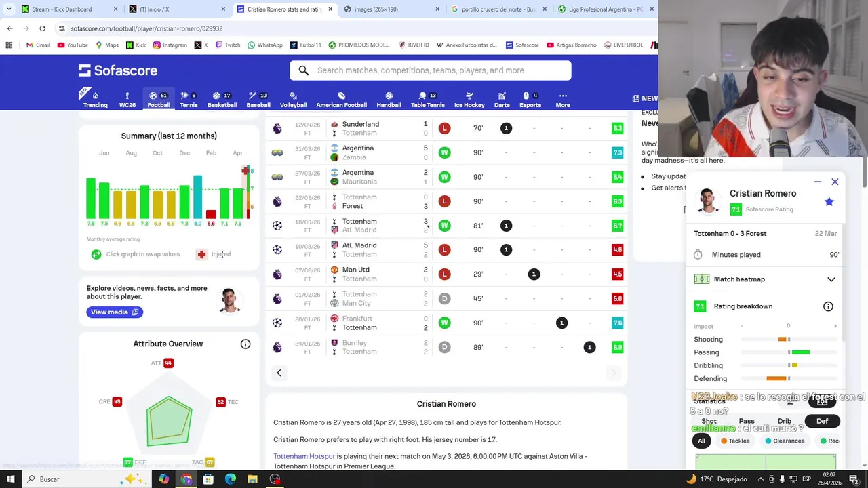
Task: Toggle the favorite star for Cristian Romero
Action: [829, 201]
